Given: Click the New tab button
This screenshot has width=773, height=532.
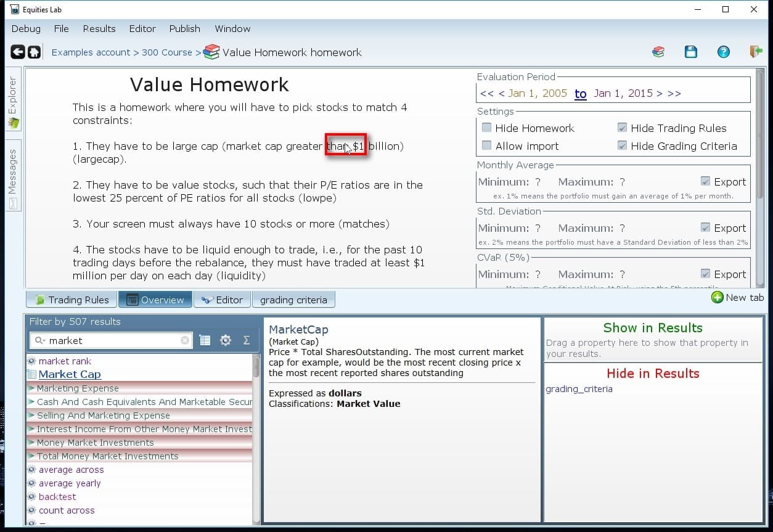Looking at the screenshot, I should (737, 298).
